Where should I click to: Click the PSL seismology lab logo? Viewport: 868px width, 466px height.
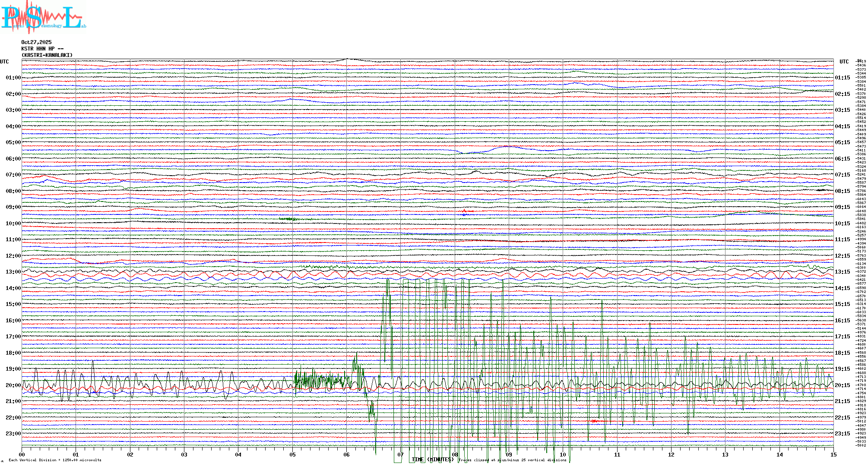tap(43, 17)
